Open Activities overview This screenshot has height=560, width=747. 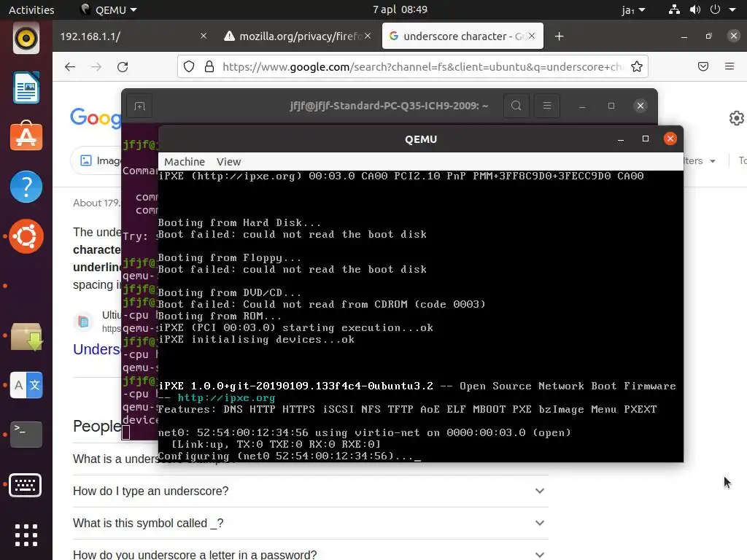click(x=31, y=9)
